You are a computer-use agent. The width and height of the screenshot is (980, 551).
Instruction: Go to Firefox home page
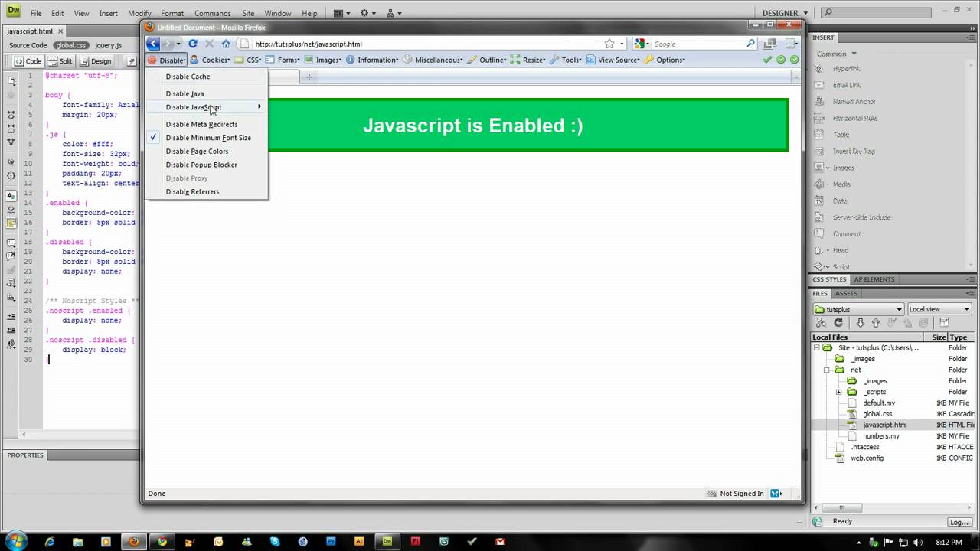(226, 44)
